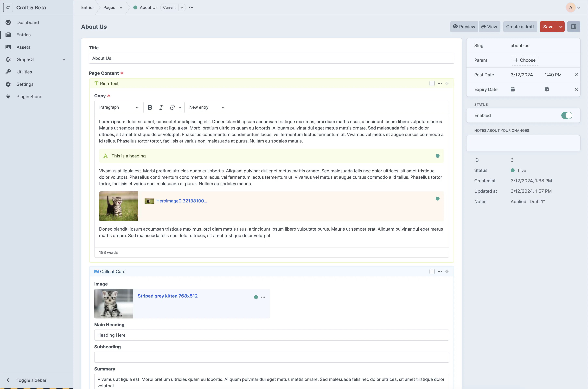
Task: Toggle the Enabled status switch
Action: pyautogui.click(x=567, y=115)
